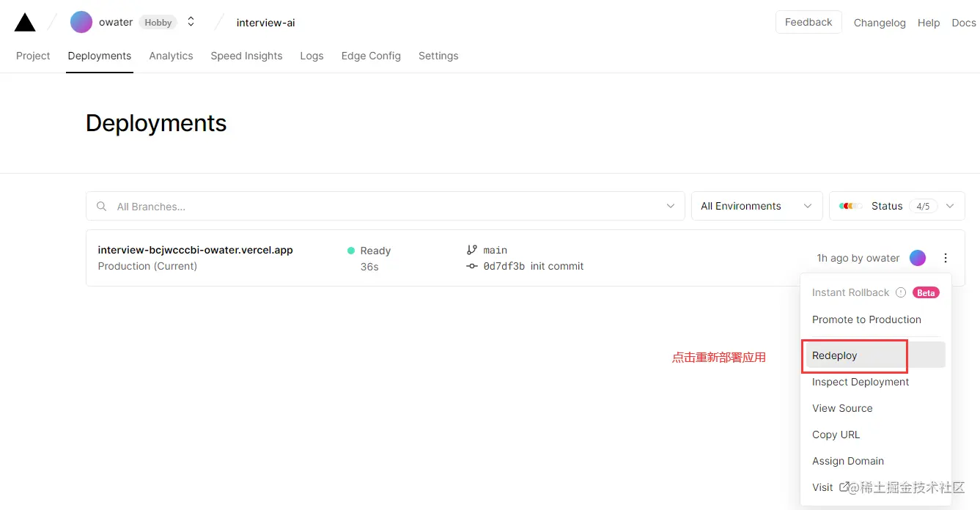Image resolution: width=980 pixels, height=510 pixels.
Task: Click the search magnifier icon
Action: (x=101, y=207)
